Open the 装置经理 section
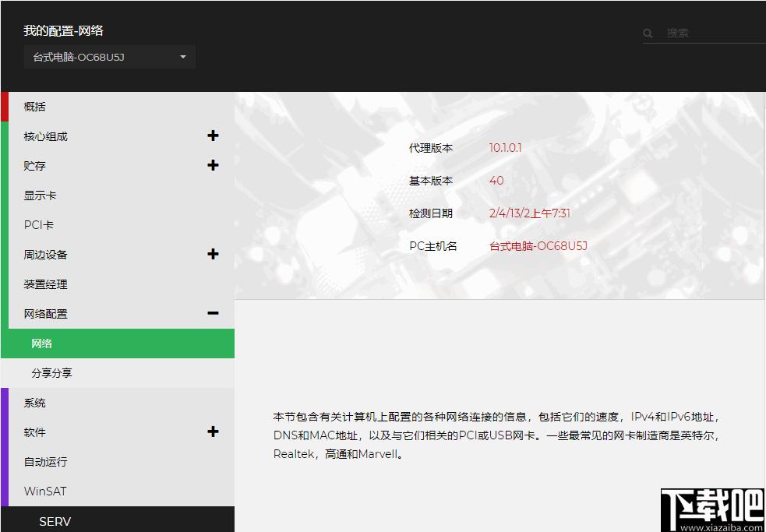The width and height of the screenshot is (766, 532). click(117, 284)
